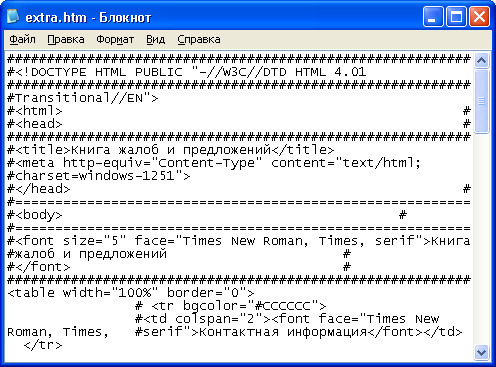Click the Notepad icon in title bar
Viewport: 496px width, 367px height.
tap(14, 16)
